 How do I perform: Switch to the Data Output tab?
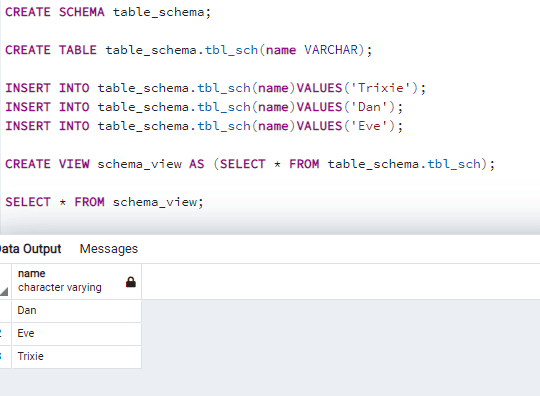30,249
